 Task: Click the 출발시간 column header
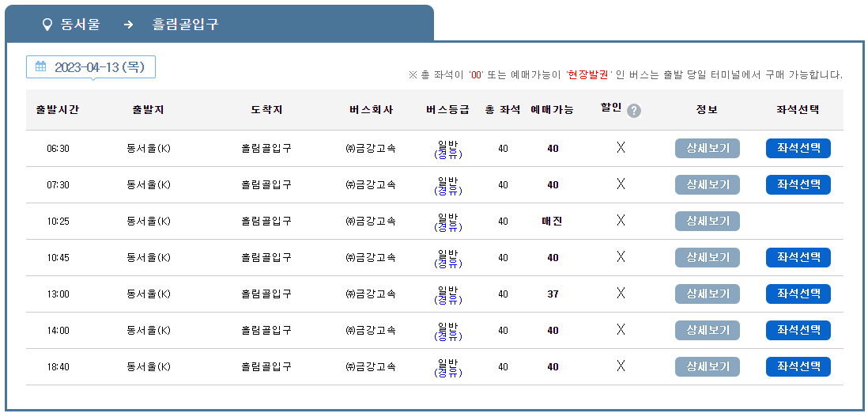tap(58, 110)
